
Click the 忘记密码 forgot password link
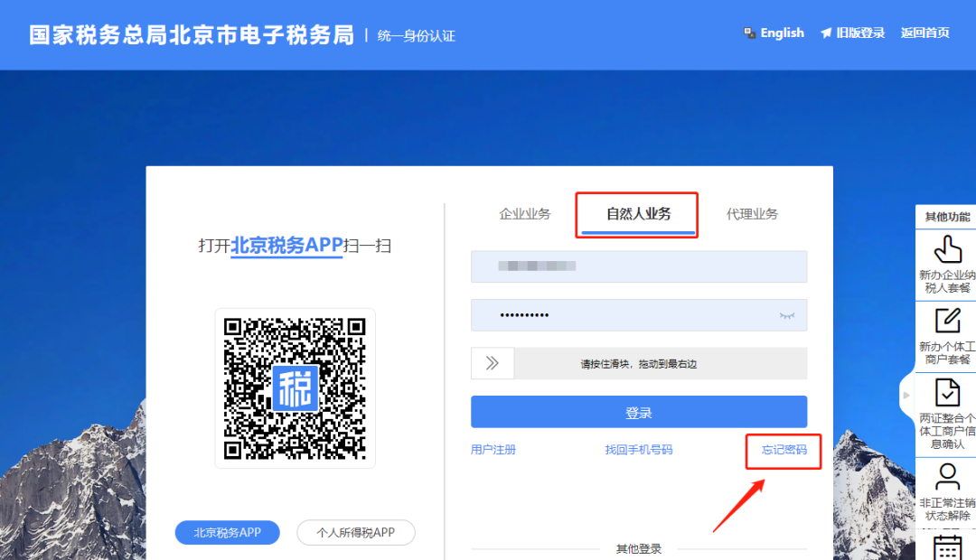pyautogui.click(x=784, y=449)
